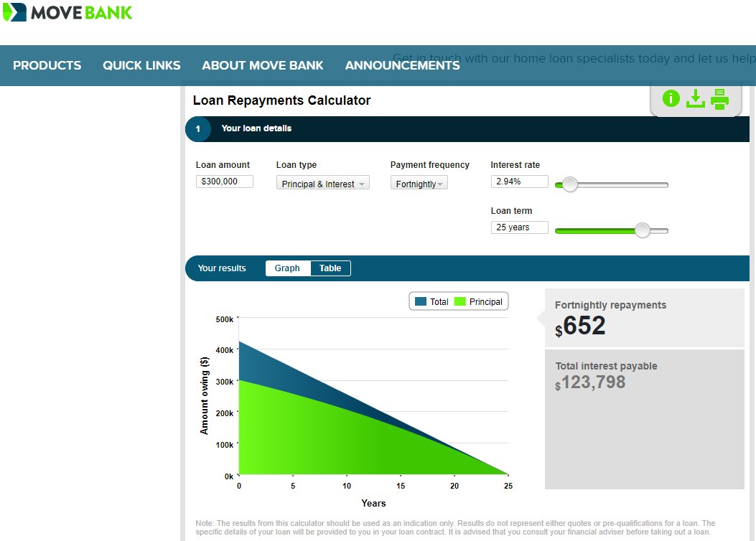Screen dimensions: 756x541
Task: Toggle the Principal legend series
Action: click(478, 302)
